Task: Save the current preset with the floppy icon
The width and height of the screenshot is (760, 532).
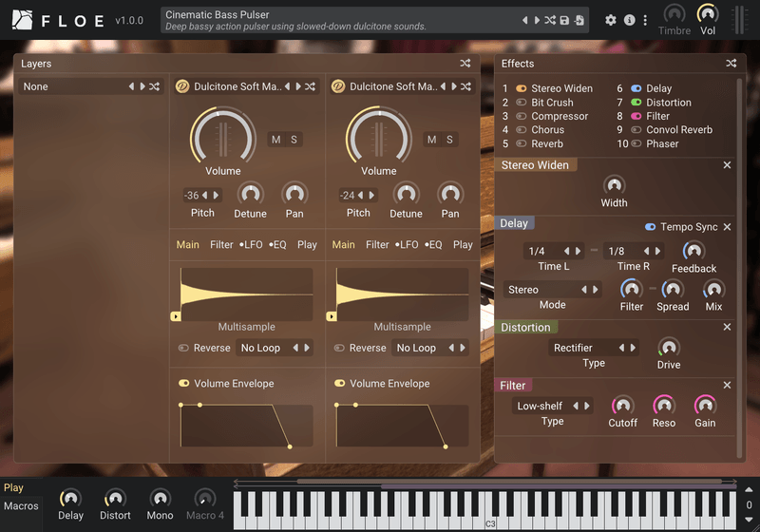Action: 564,20
